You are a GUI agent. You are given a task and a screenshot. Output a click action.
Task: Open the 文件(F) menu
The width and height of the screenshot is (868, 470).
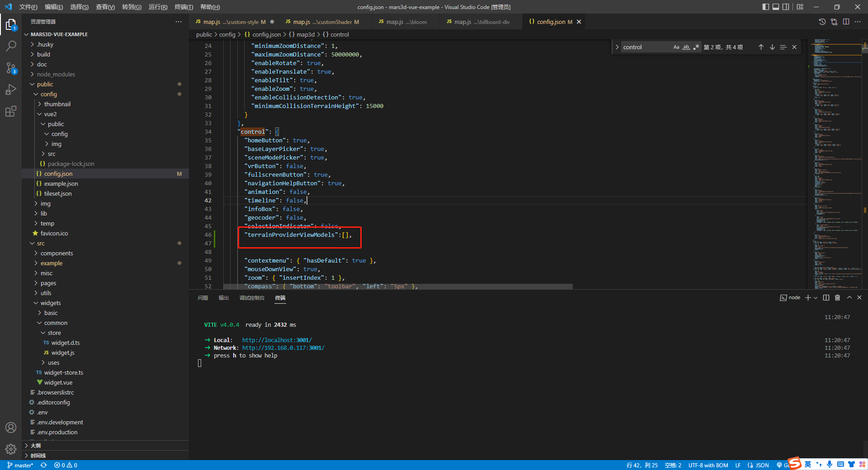[x=28, y=7]
